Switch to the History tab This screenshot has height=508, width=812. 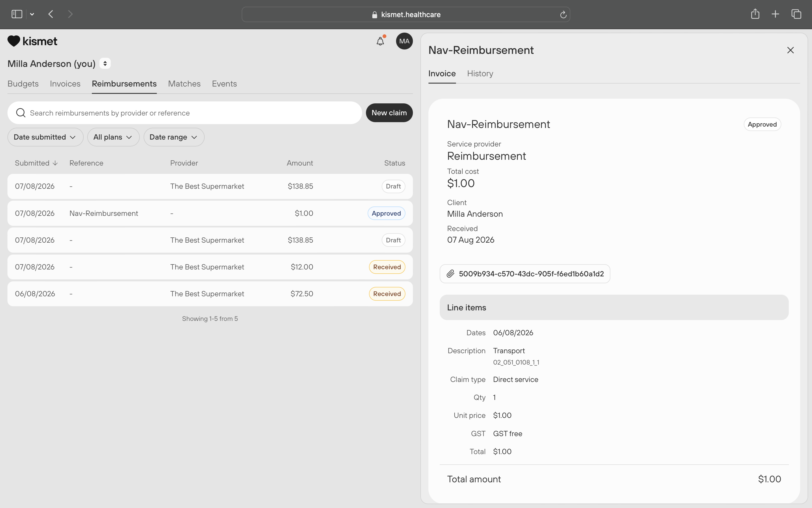480,74
